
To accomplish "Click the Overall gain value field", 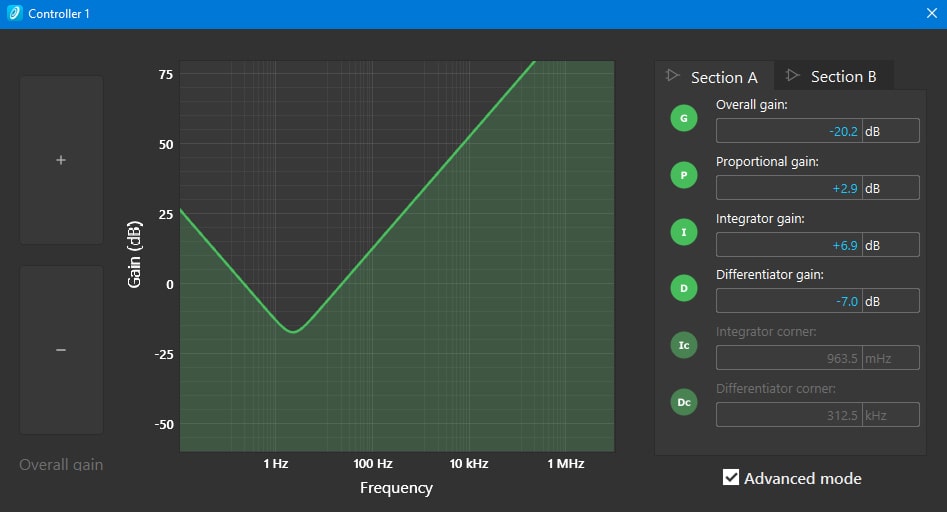I will [789, 131].
